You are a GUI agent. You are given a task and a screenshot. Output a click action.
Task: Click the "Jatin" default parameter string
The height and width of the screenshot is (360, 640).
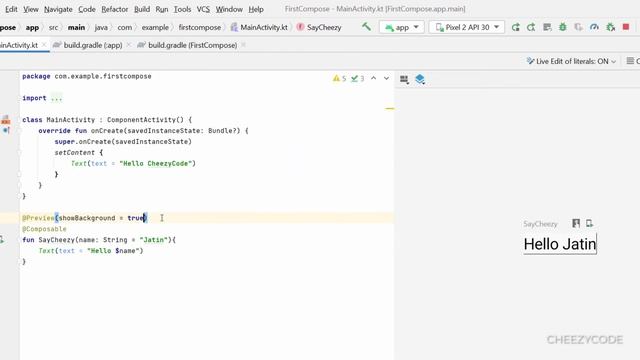153,240
